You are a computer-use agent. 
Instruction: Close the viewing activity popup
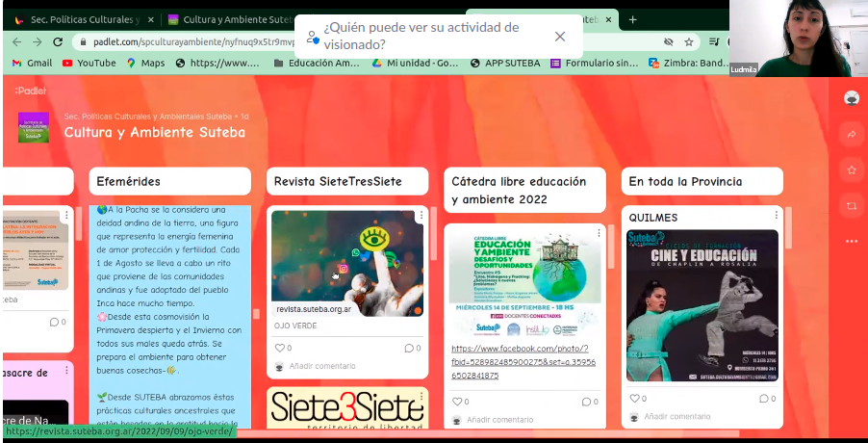pyautogui.click(x=560, y=37)
